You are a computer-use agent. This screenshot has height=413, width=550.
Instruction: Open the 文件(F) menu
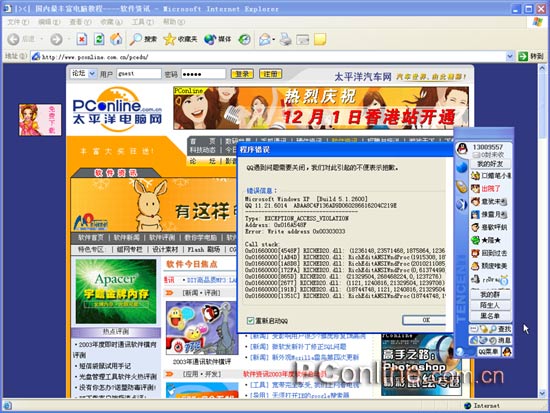tap(18, 22)
